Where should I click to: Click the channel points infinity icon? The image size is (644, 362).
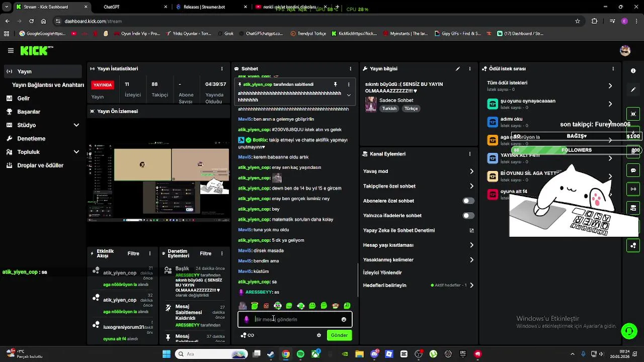pos(251,335)
